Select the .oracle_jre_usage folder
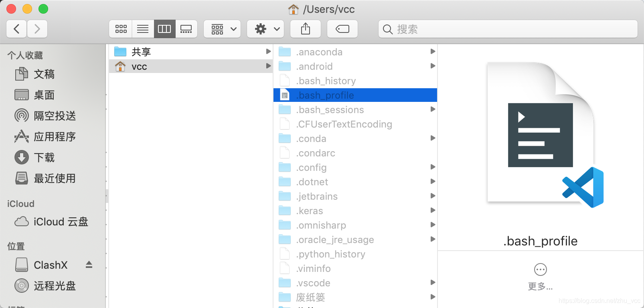 coord(355,239)
